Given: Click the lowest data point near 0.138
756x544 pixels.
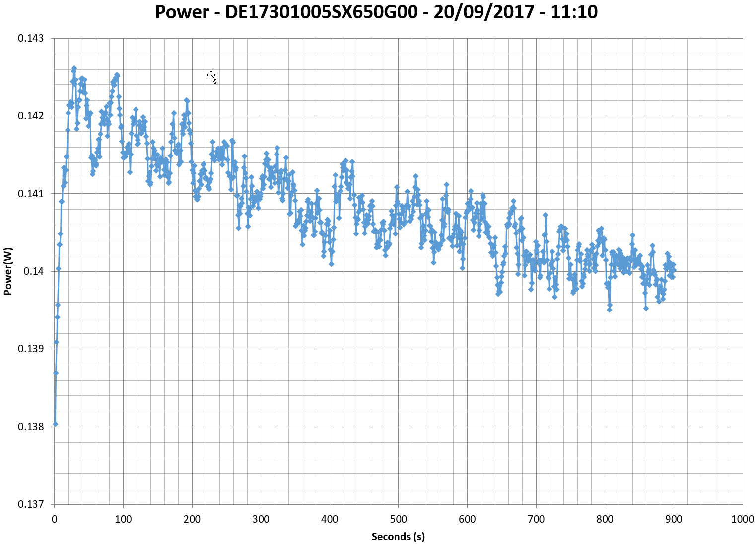Looking at the screenshot, I should [x=55, y=424].
